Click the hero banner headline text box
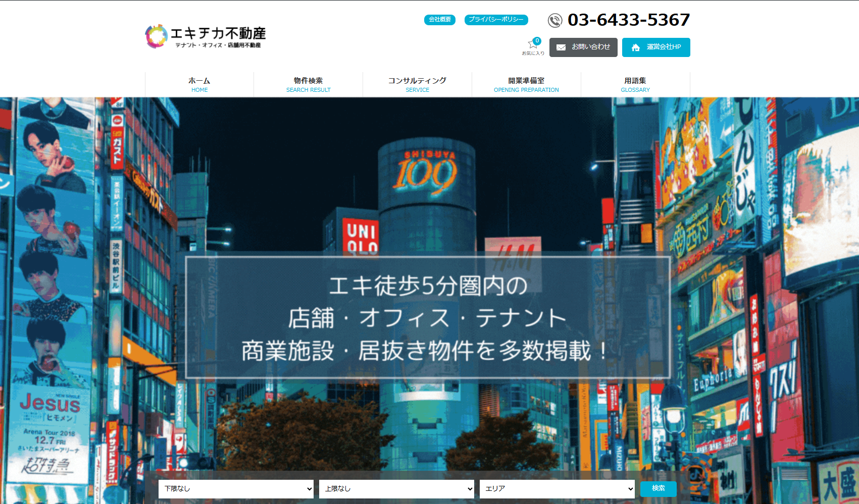 point(428,317)
